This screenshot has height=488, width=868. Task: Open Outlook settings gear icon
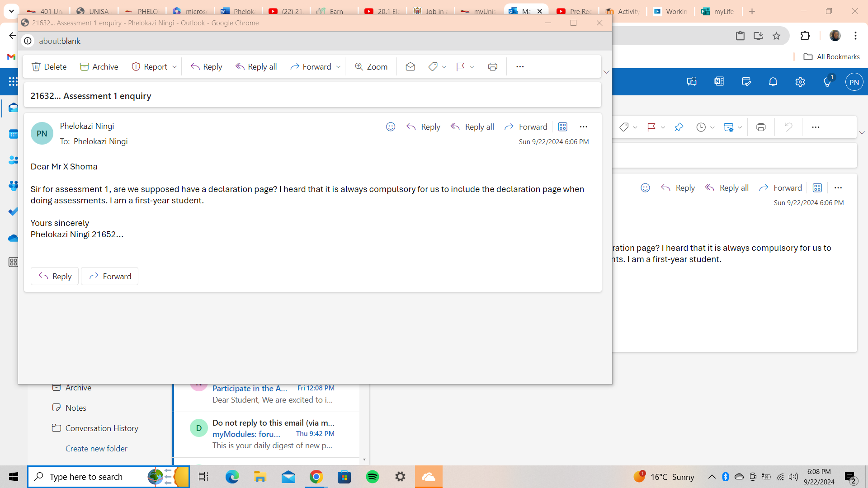pos(801,82)
